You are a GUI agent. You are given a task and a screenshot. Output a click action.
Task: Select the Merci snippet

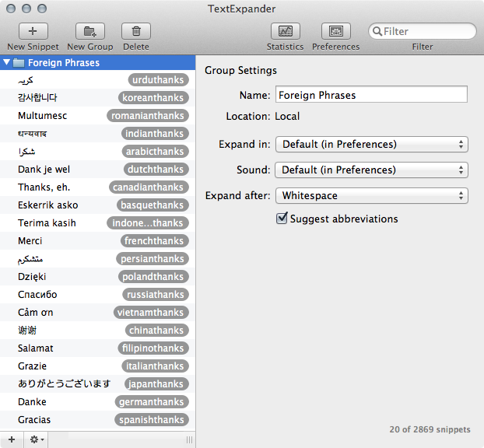[x=97, y=240]
